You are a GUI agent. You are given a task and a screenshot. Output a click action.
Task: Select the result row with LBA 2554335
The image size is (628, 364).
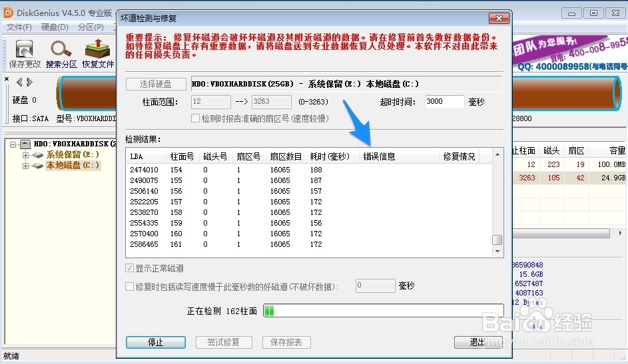pos(309,223)
